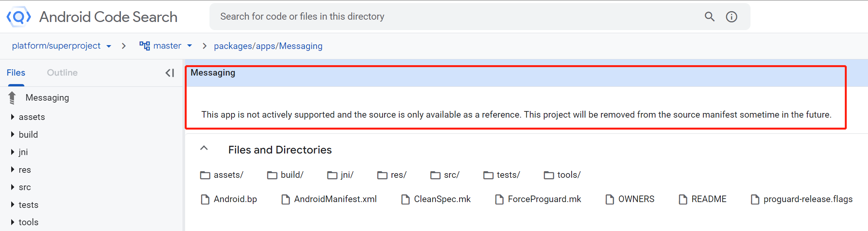
Task: Click the search magnifier icon
Action: [x=709, y=17]
